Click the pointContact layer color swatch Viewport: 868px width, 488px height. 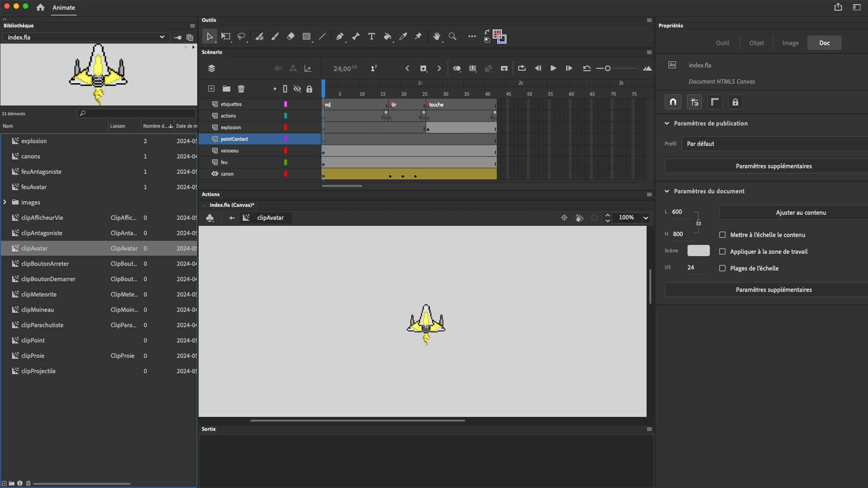tap(286, 139)
